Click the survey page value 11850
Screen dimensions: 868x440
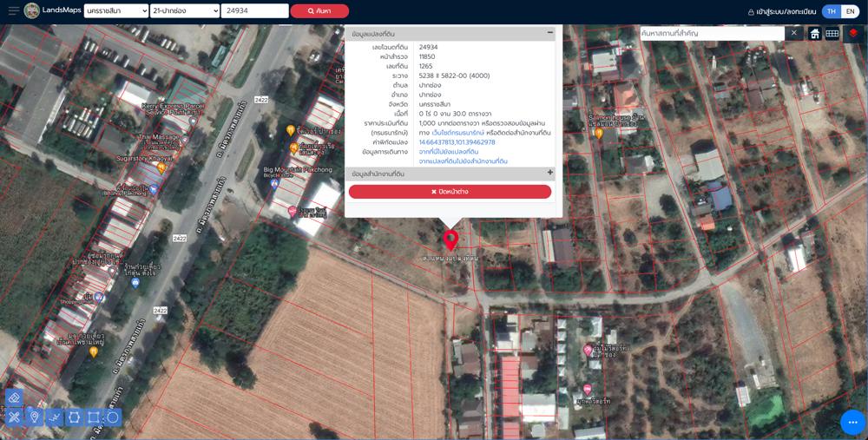427,56
